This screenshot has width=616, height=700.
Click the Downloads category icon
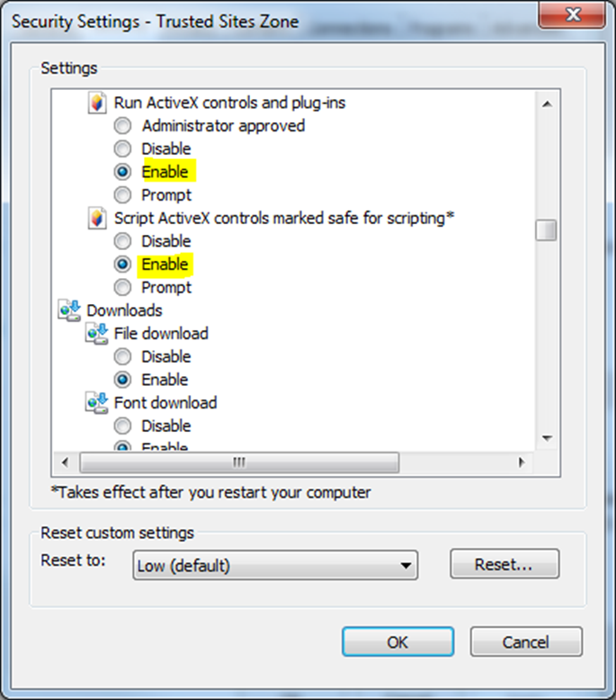coord(69,310)
